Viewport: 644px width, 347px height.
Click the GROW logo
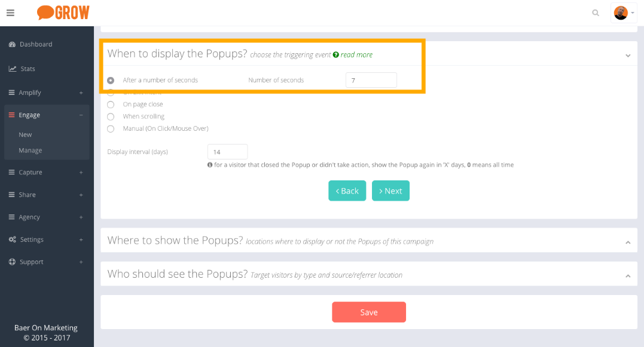(63, 13)
